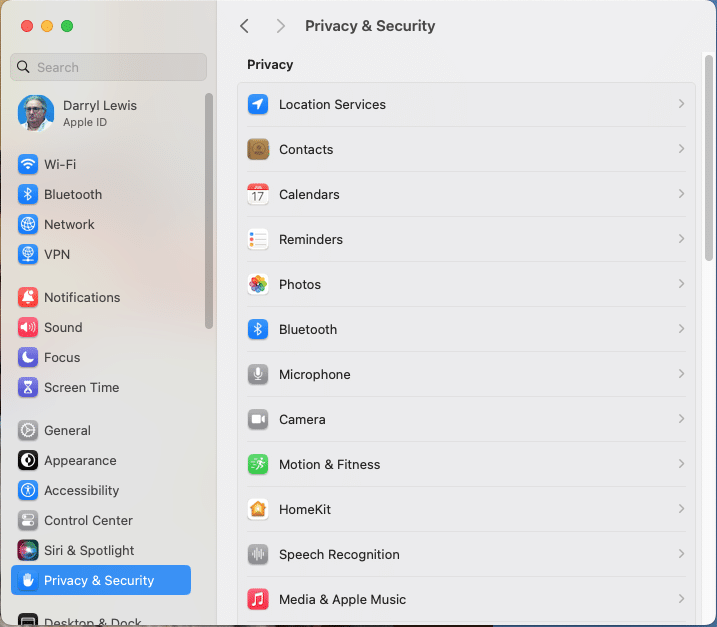Screen dimensions: 717x627
Task: Go back using the back arrow
Action: [245, 26]
